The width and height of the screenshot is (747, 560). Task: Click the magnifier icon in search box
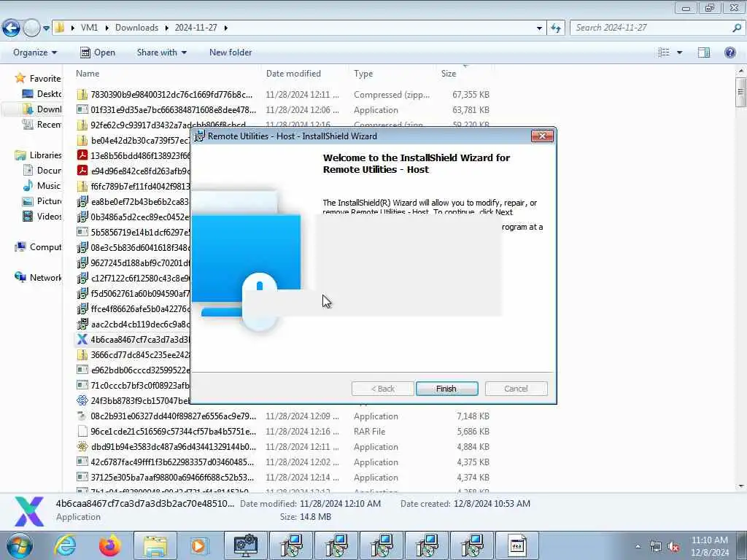(737, 28)
